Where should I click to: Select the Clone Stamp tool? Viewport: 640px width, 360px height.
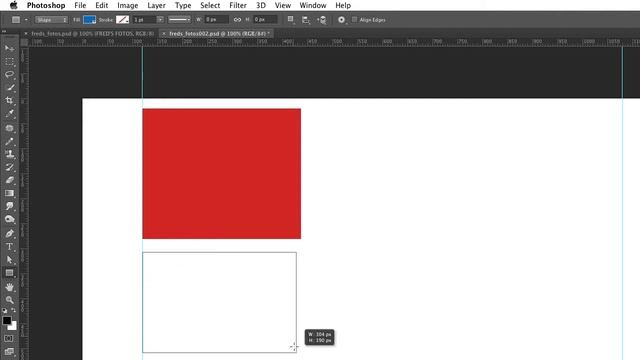pyautogui.click(x=9, y=154)
